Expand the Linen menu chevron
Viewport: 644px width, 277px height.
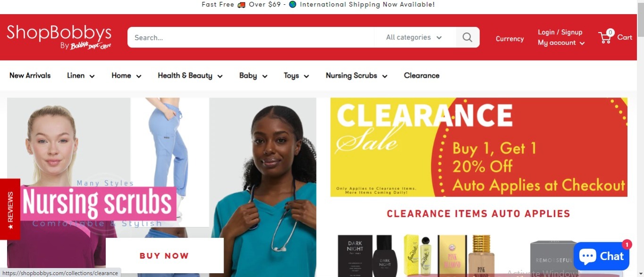(92, 76)
